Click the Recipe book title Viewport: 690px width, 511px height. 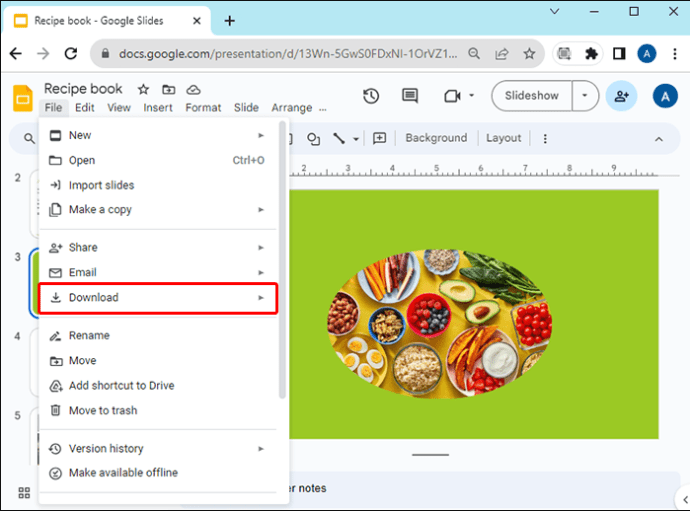(83, 89)
